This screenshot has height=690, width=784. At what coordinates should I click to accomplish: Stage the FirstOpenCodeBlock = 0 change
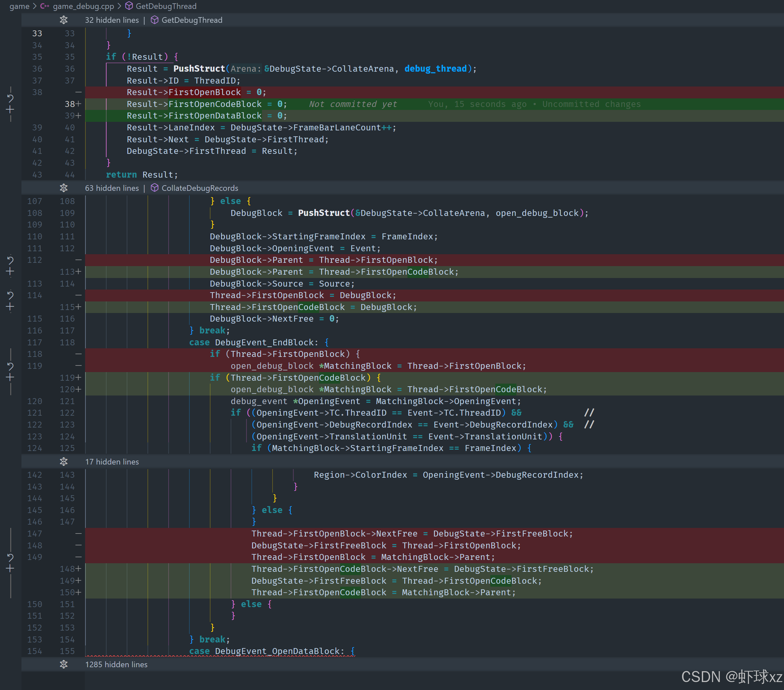coord(10,110)
